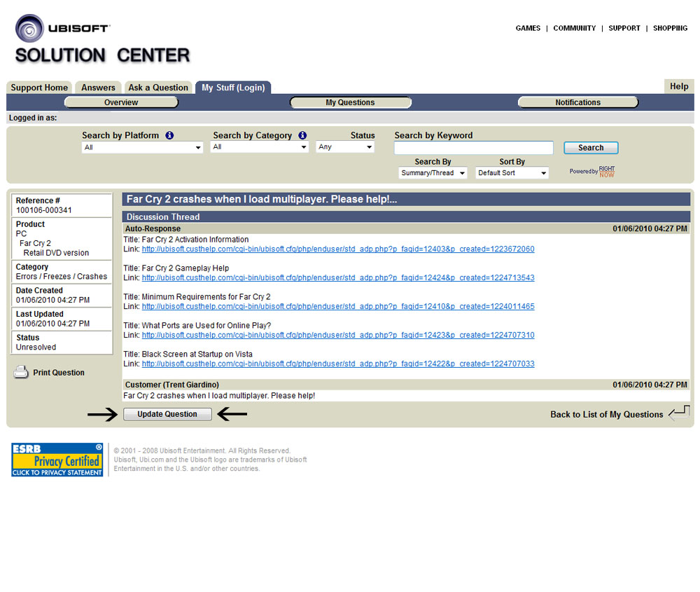The height and width of the screenshot is (592, 700).
Task: Switch to the Answers tab
Action: (x=98, y=88)
